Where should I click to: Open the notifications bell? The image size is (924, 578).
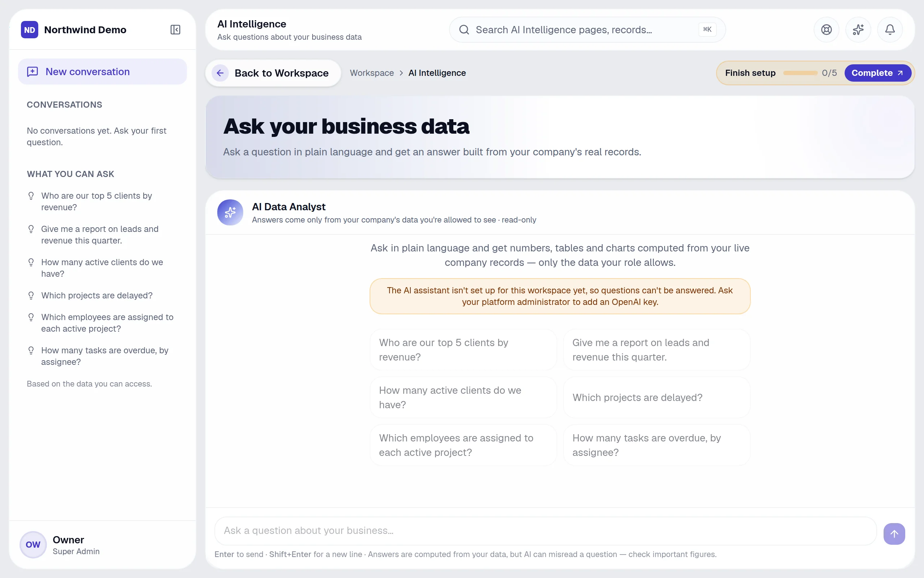(x=890, y=29)
